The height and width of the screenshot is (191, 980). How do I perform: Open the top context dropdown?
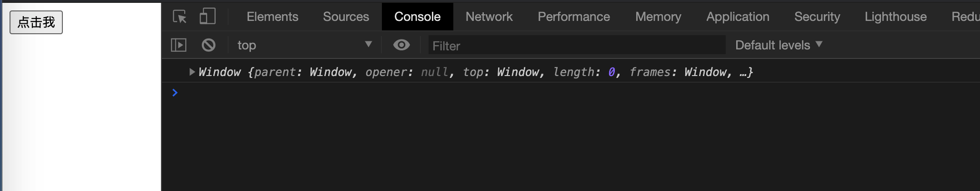[305, 45]
